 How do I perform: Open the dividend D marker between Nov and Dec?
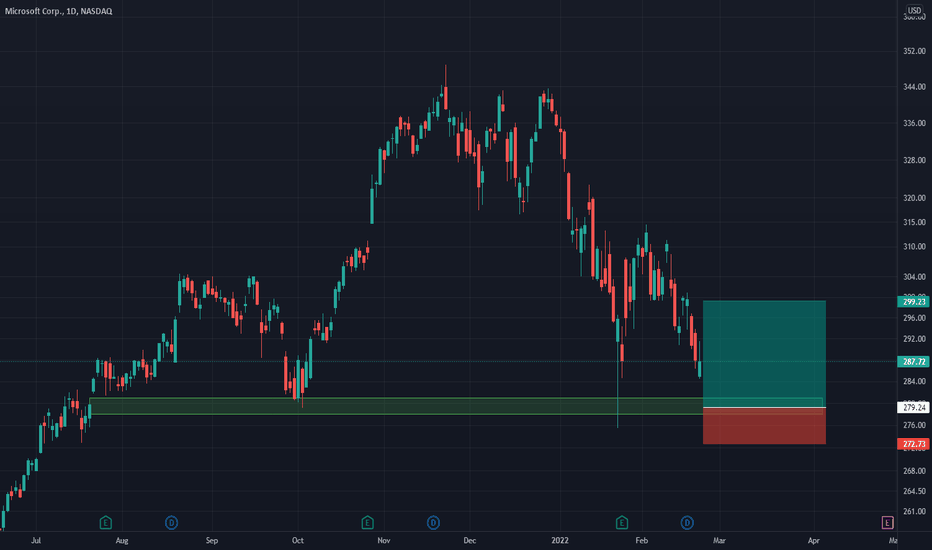433,523
